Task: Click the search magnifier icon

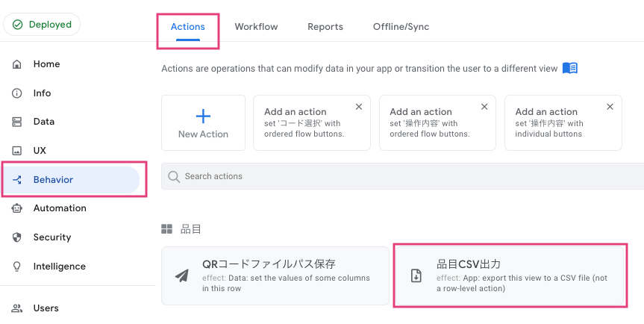Action: 174,177
